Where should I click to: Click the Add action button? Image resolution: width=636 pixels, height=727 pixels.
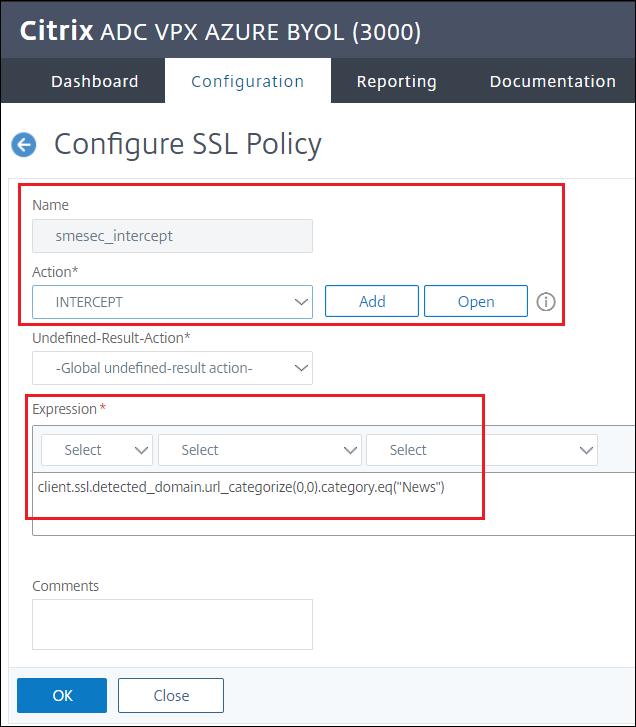(372, 301)
